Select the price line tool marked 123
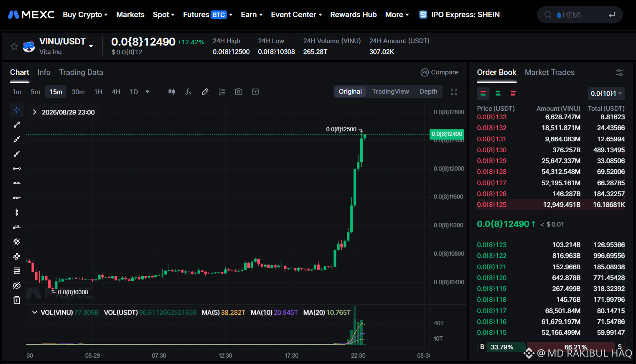 [x=17, y=227]
